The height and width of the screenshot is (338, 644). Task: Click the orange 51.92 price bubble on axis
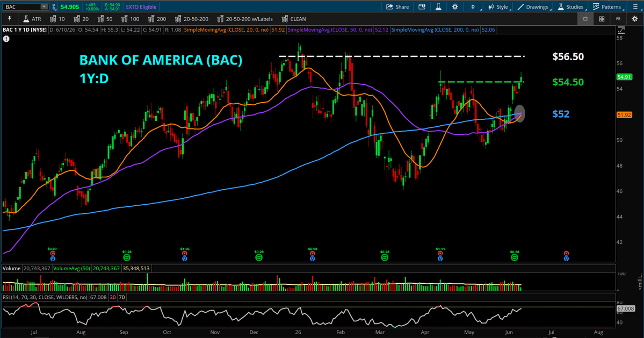point(624,115)
